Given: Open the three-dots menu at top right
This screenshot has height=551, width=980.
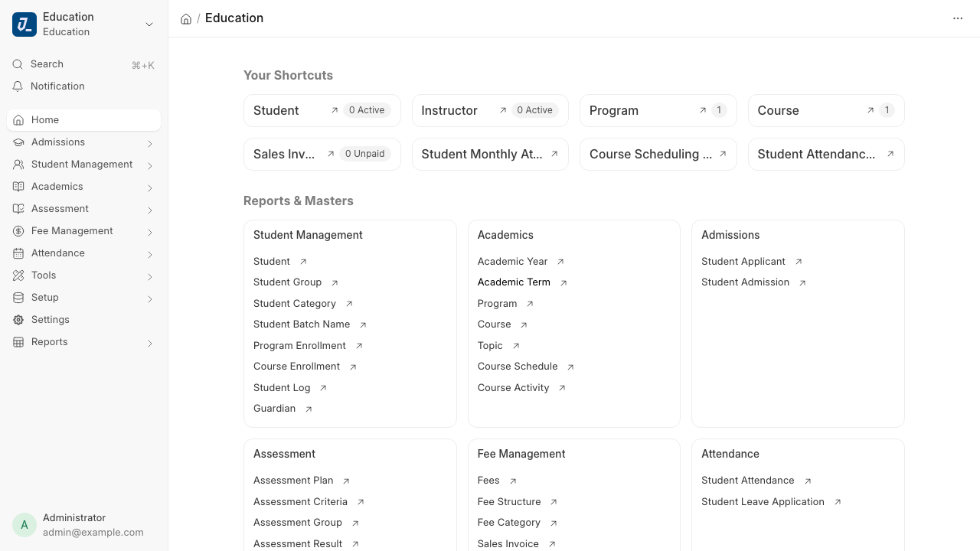Looking at the screenshot, I should [958, 18].
